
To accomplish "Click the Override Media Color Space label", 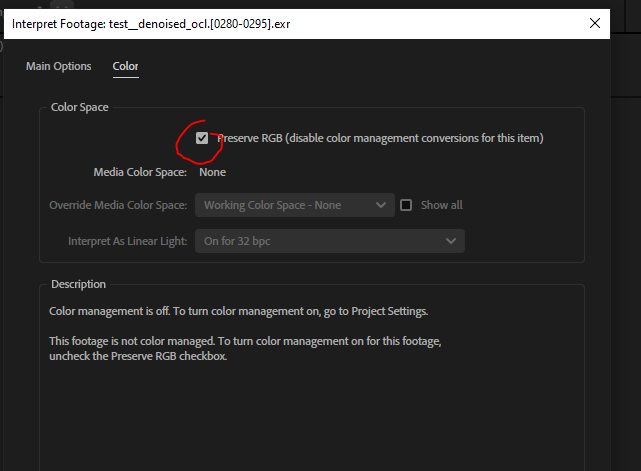I will [118, 205].
